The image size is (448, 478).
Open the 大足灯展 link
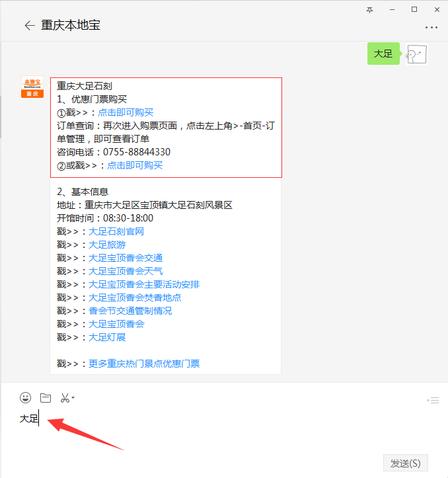click(107, 337)
